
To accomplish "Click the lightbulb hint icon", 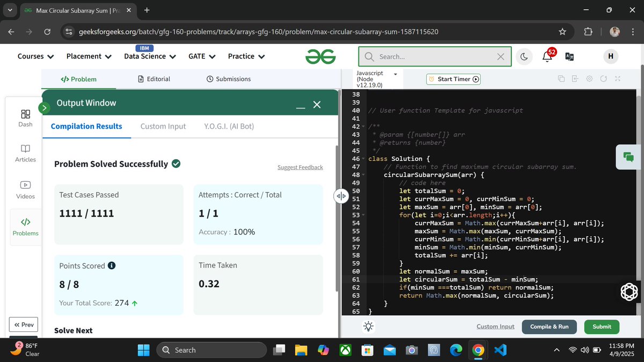I will (x=368, y=326).
